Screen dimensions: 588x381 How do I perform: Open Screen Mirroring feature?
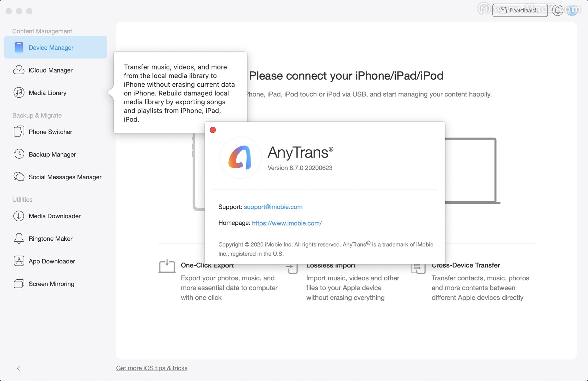51,283
